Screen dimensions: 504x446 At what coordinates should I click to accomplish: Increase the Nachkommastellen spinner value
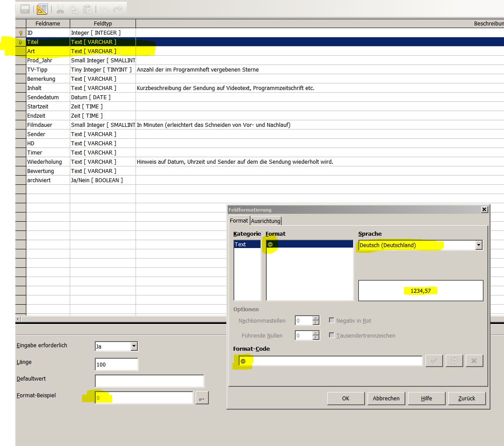316,318
